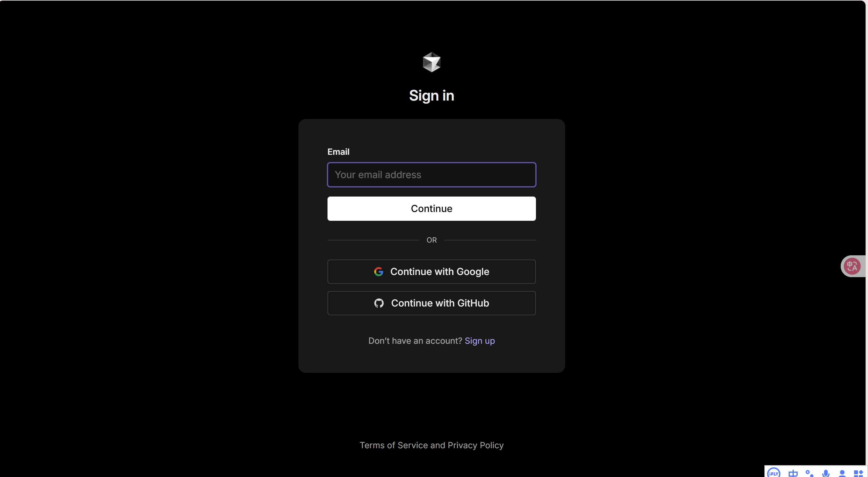Click the punctuation dots icon in iFLY bar
The width and height of the screenshot is (868, 477).
pyautogui.click(x=809, y=473)
